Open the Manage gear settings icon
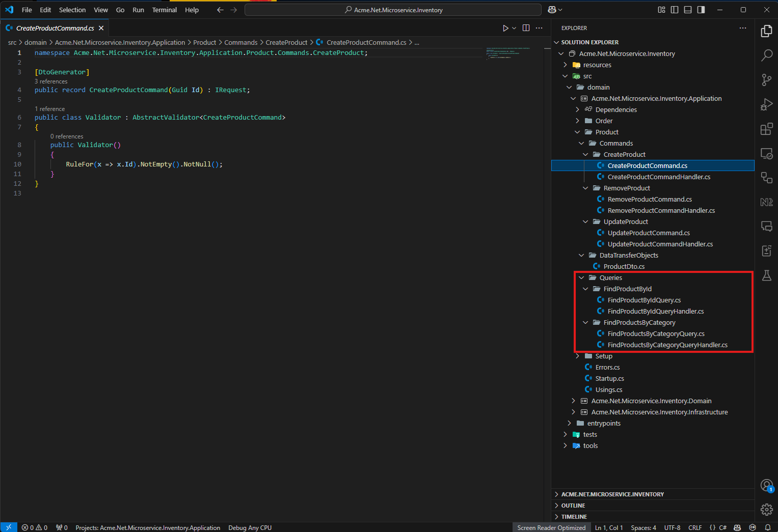This screenshot has height=532, width=778. click(x=766, y=509)
